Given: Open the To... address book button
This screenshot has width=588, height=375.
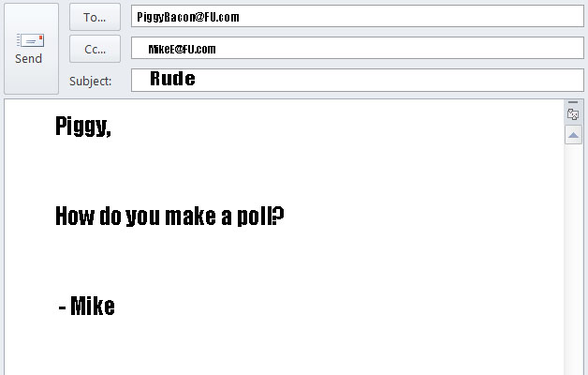Looking at the screenshot, I should click(x=95, y=17).
